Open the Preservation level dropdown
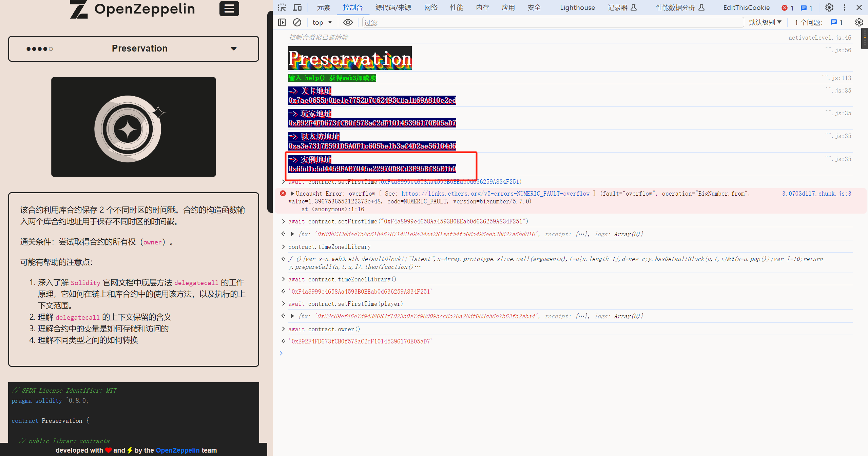The image size is (868, 456). 134,48
